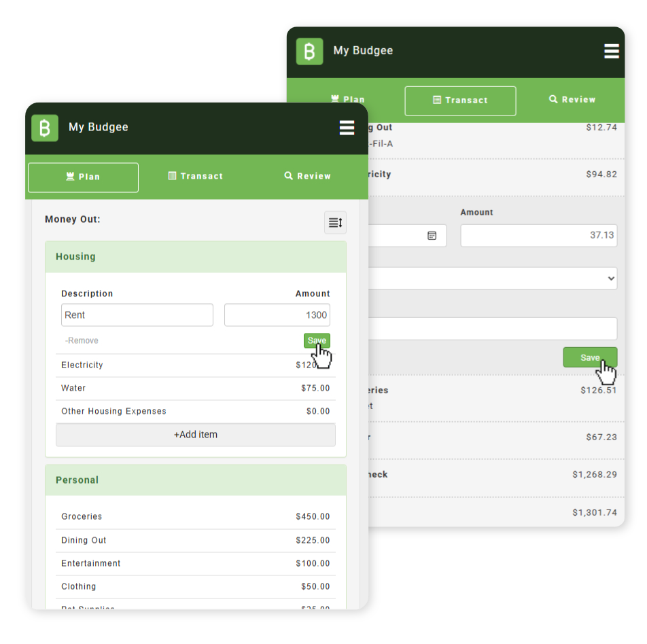Viewport: 647px width, 644px height.
Task: Select the highlighted Transact tab in back window
Action: click(x=460, y=101)
